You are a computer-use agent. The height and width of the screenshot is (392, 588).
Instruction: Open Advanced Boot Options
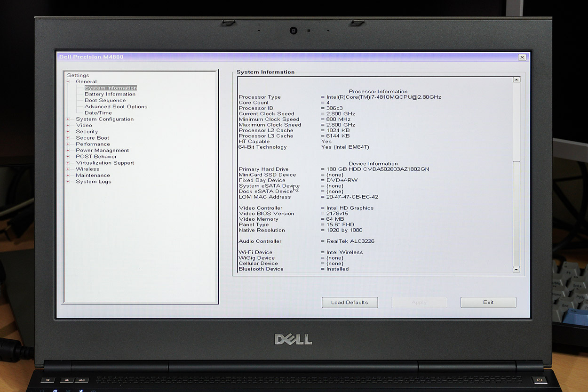coord(116,107)
